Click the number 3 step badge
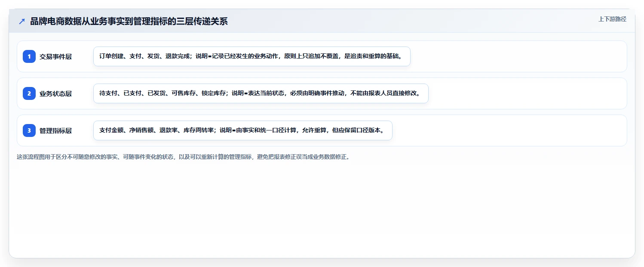The height and width of the screenshot is (267, 644). pos(29,130)
